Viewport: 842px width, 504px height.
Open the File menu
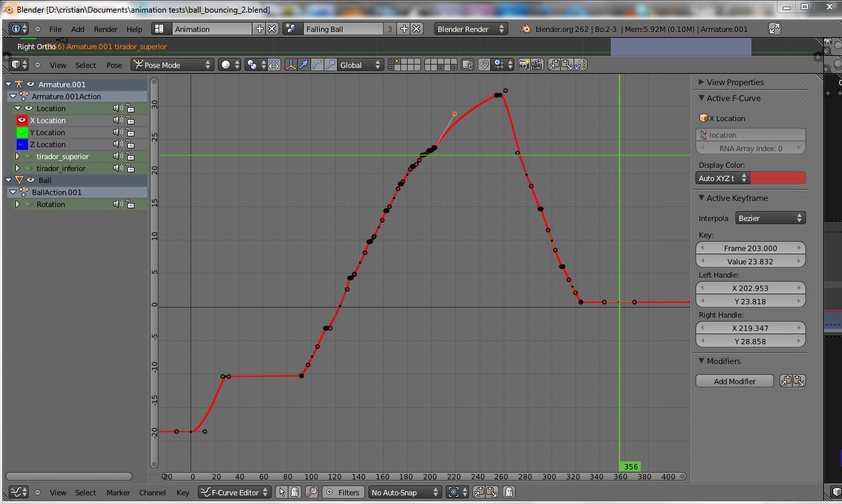click(x=55, y=29)
